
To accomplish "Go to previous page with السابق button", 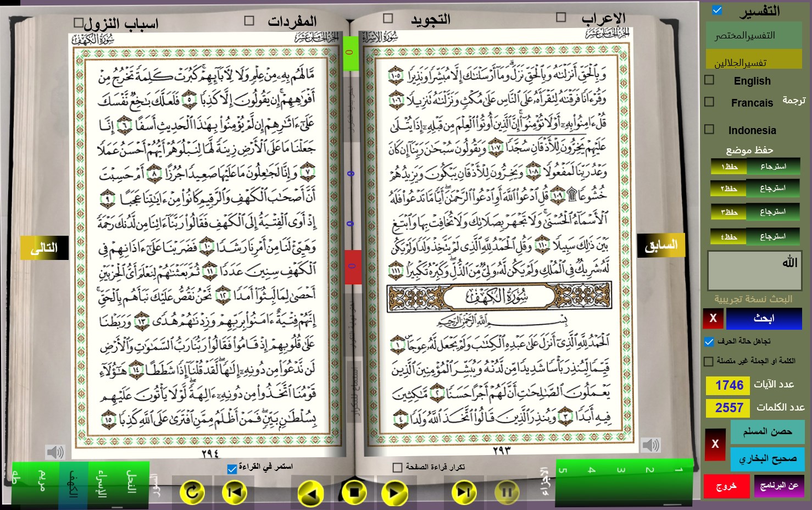I will tap(661, 245).
